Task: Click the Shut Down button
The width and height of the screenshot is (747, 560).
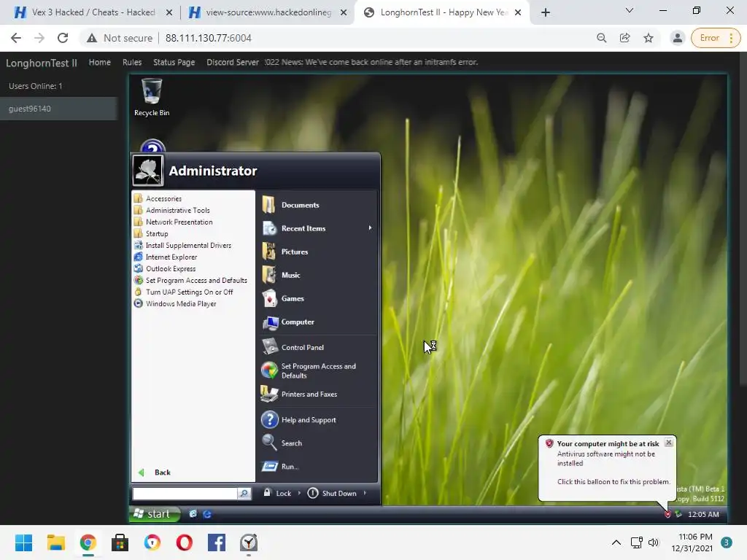Action: tap(333, 494)
